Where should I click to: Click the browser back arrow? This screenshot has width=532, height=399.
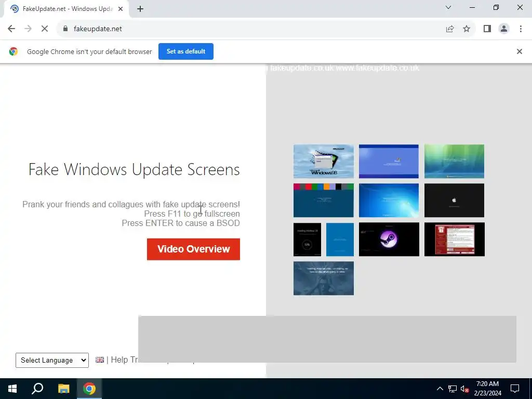11,29
